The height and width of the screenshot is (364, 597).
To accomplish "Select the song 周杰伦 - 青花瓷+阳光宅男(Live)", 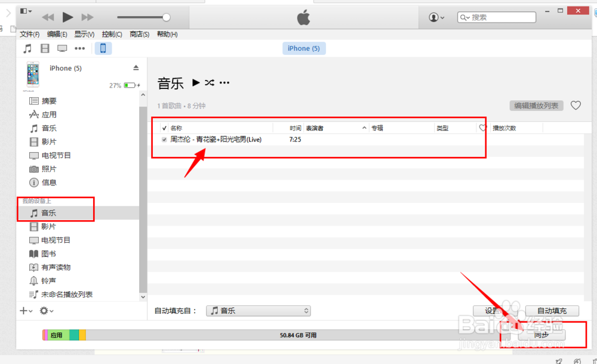I will (216, 140).
